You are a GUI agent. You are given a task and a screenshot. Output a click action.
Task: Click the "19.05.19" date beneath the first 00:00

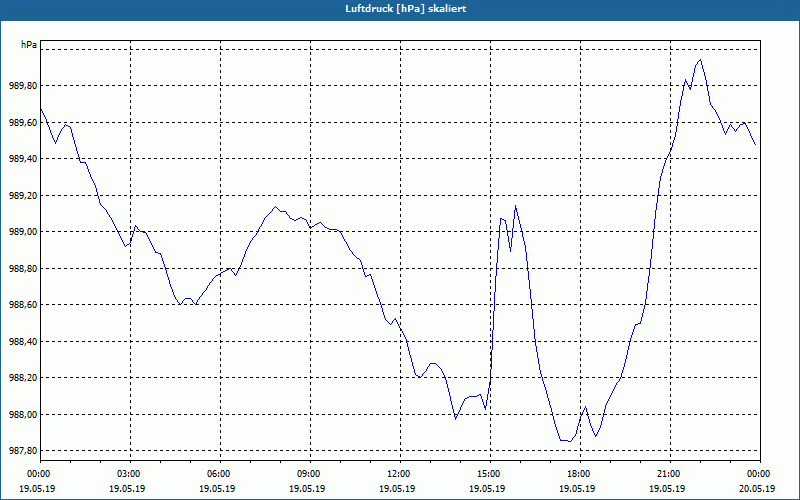37,488
